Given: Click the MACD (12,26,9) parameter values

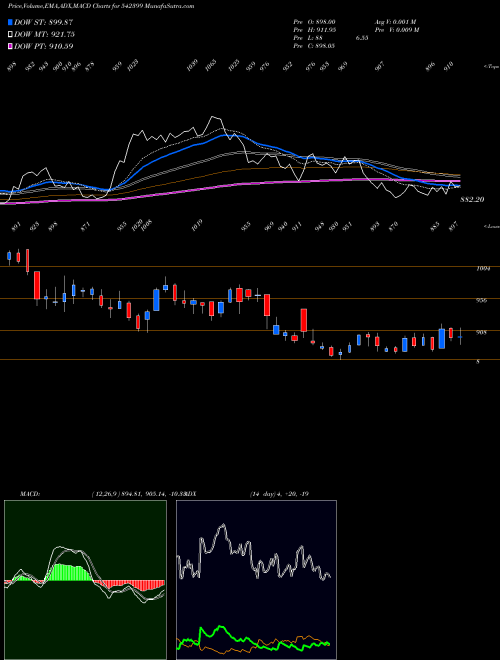Looking at the screenshot, I should coord(139,494).
